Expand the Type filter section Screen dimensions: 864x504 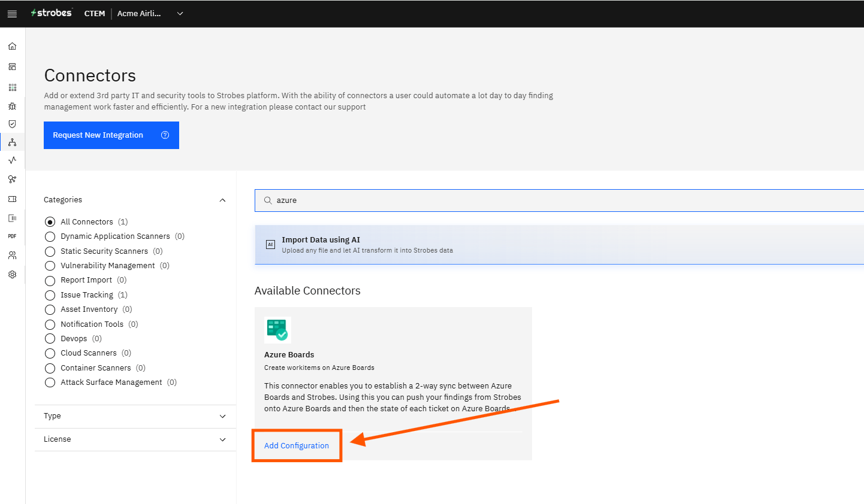click(x=223, y=416)
